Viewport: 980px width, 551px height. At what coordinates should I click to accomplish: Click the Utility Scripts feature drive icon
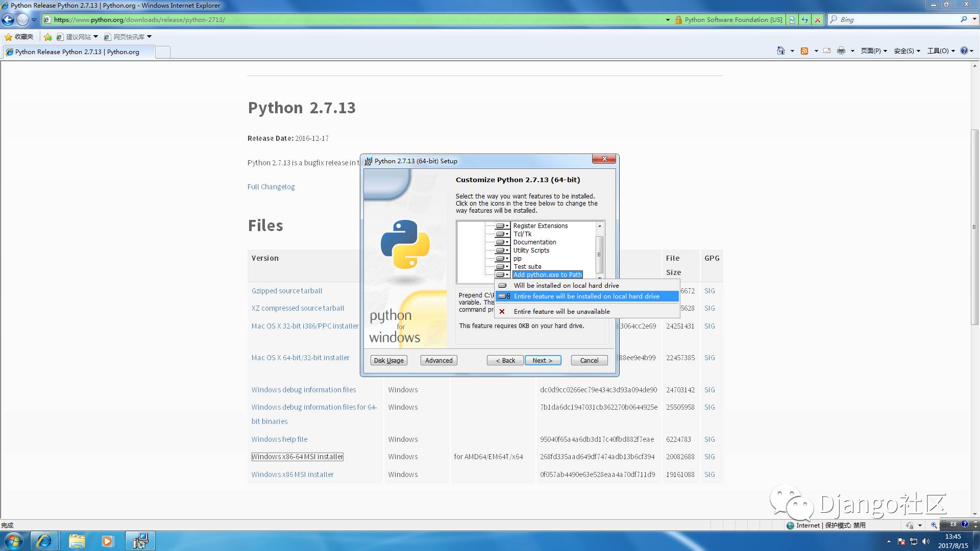pos(500,251)
